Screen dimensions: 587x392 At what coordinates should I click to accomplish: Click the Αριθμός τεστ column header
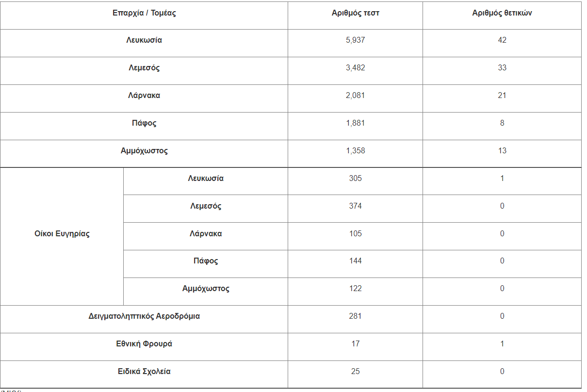coord(355,13)
